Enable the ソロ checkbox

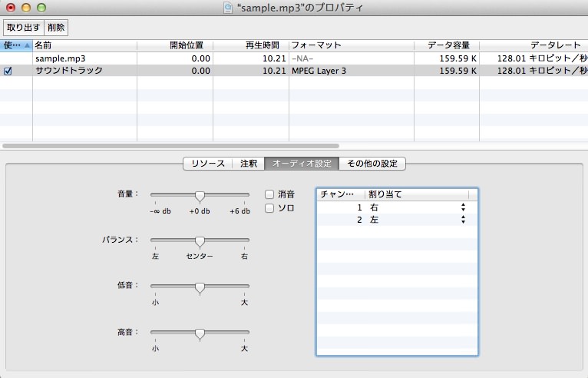coord(269,208)
